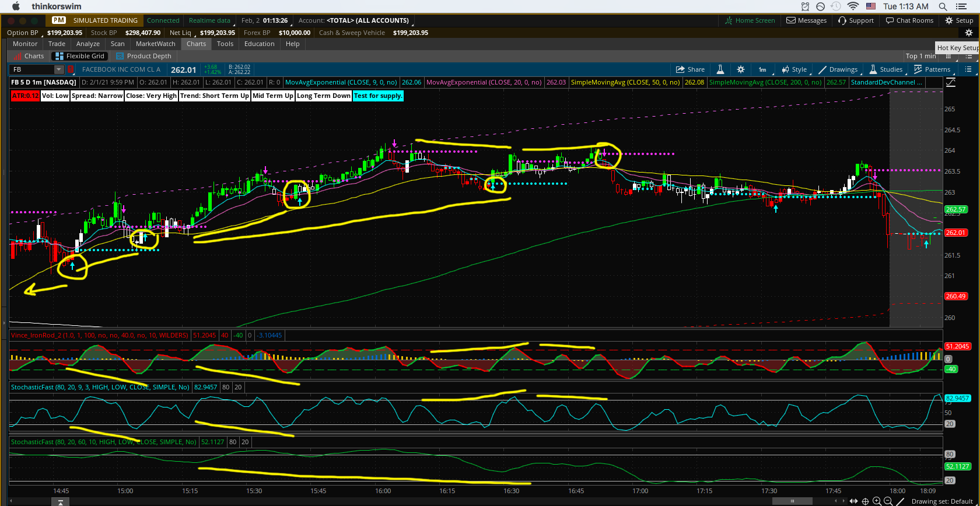Zoom out of the chart
Screen dimensions: 980x506
click(888, 501)
